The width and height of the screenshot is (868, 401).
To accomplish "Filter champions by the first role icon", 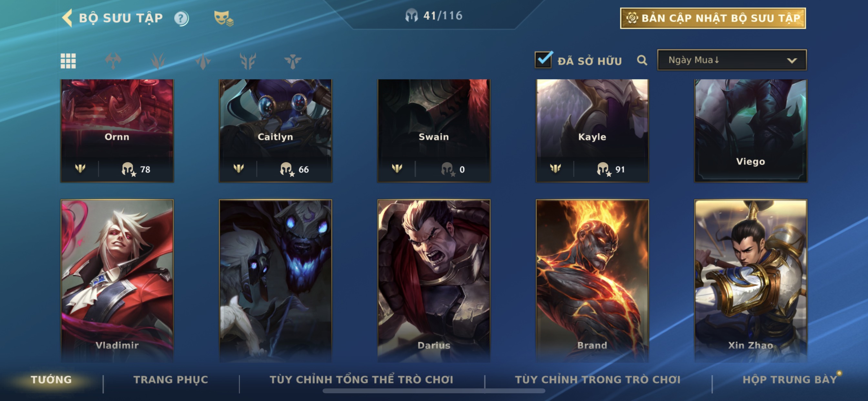I will (113, 61).
